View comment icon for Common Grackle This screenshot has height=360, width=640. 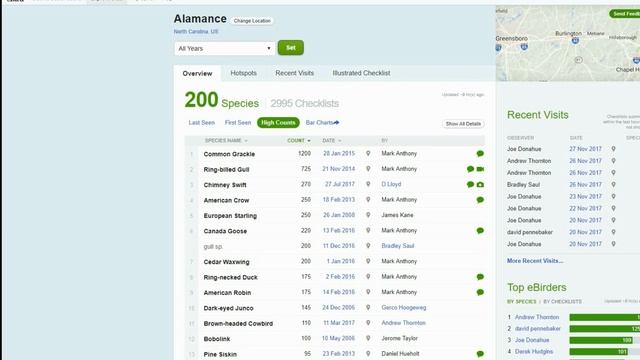[480, 153]
